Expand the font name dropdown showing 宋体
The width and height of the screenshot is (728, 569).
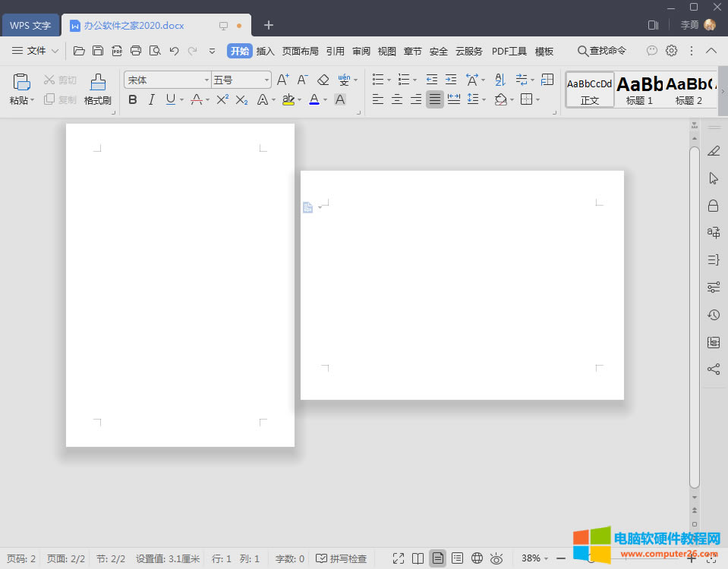click(x=206, y=80)
